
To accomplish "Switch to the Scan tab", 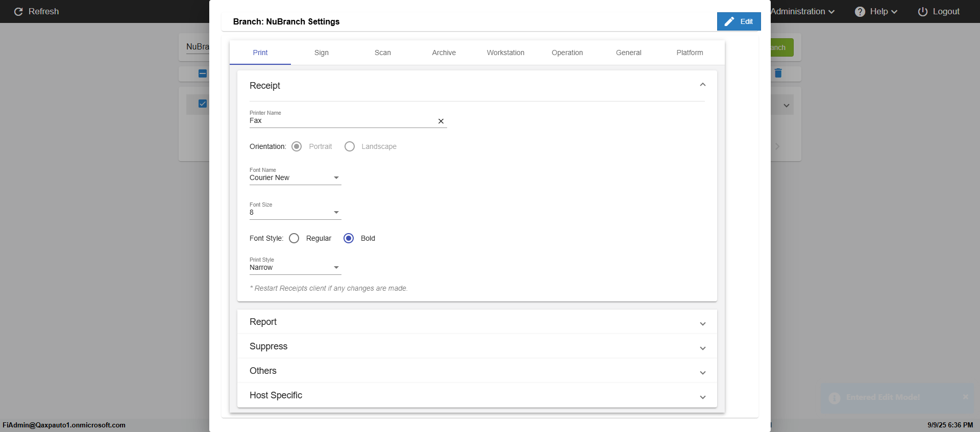I will point(382,53).
